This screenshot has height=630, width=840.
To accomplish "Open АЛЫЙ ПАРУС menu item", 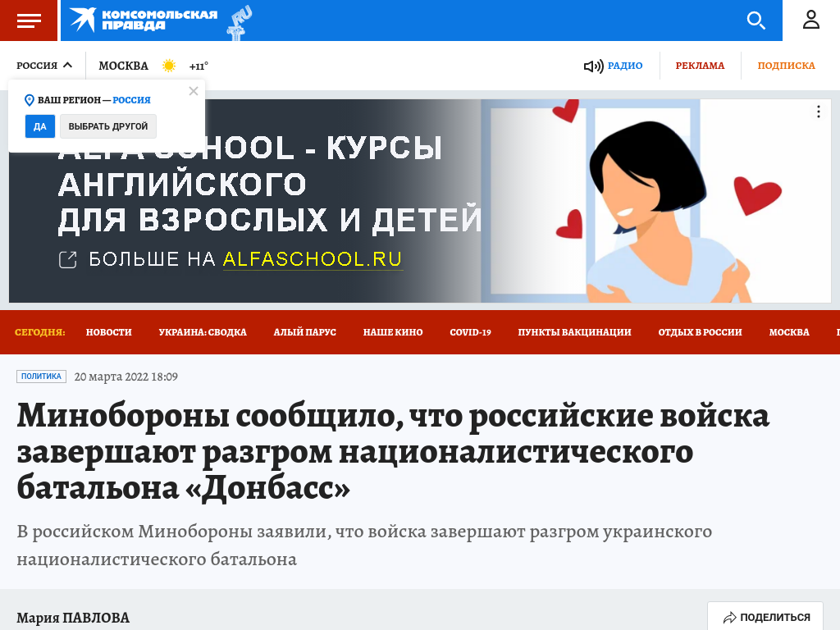I will [305, 332].
